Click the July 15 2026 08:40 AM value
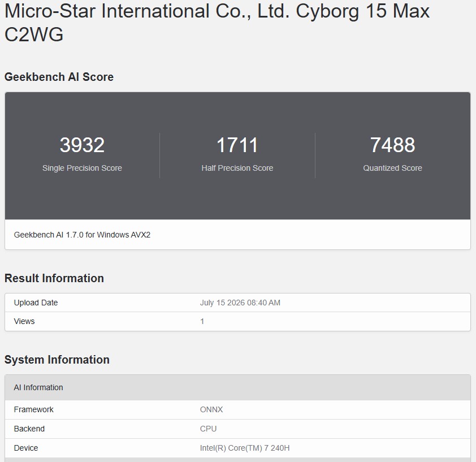The height and width of the screenshot is (462, 476). click(240, 303)
